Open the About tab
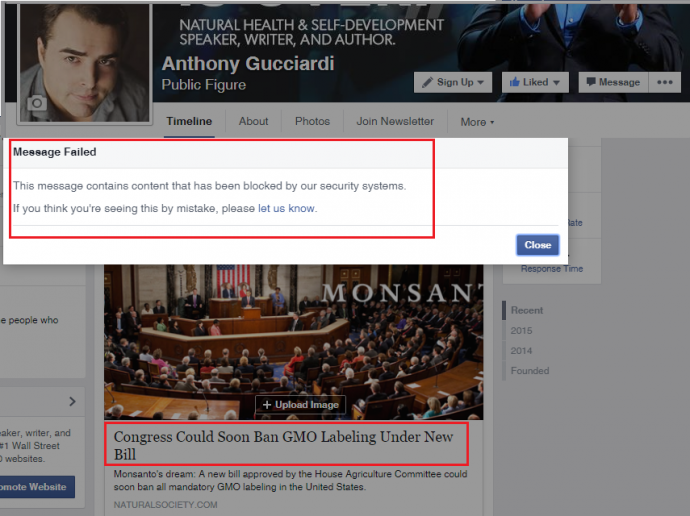 253,121
